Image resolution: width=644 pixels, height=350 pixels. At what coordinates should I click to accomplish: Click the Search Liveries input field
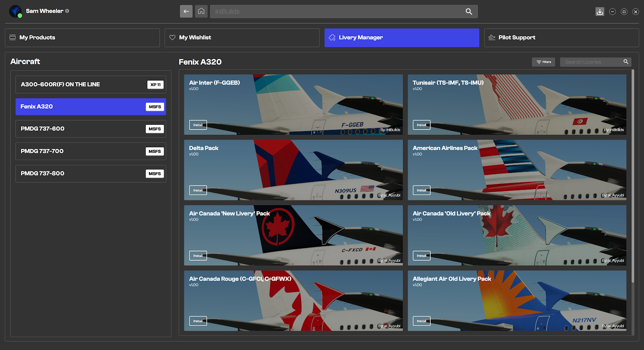pyautogui.click(x=590, y=62)
